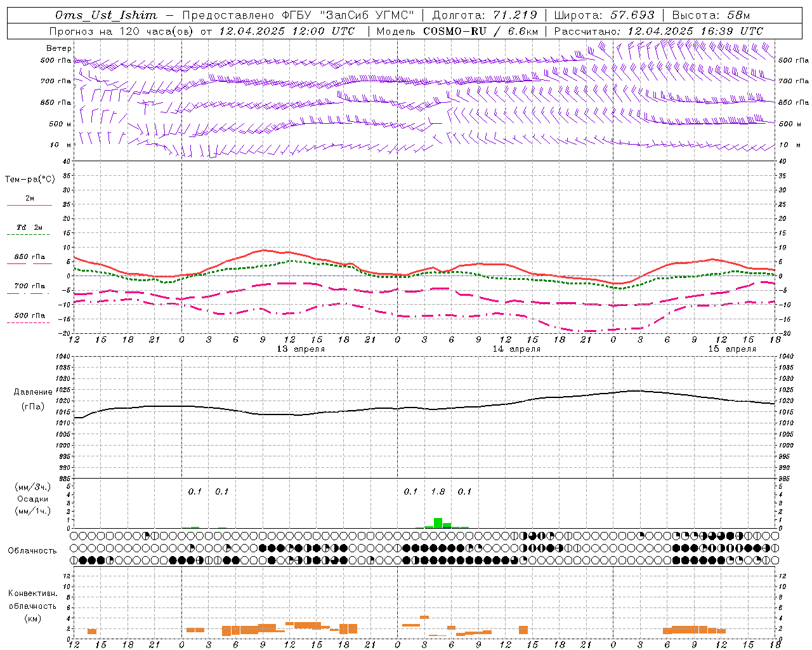Click the dash-dot line sample under 500 гПа legend

28,322
